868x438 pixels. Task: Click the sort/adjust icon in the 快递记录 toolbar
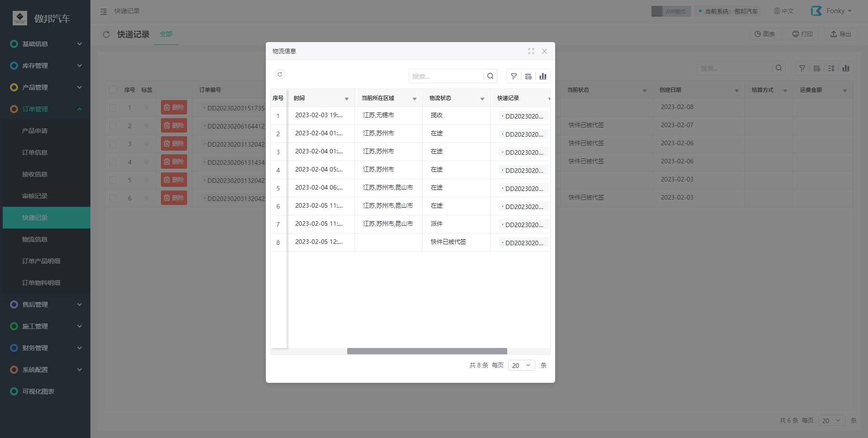831,68
